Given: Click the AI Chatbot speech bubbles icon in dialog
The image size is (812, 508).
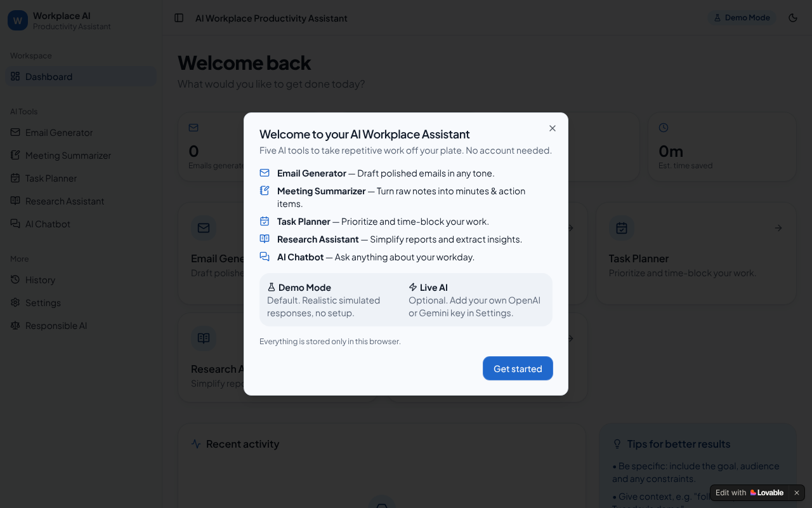Looking at the screenshot, I should (265, 257).
